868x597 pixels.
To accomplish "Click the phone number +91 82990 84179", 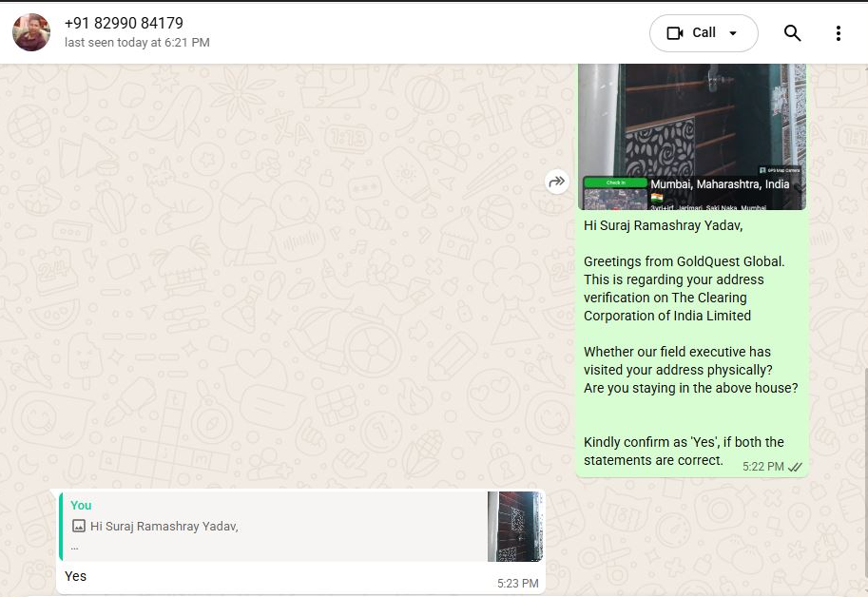I will tap(124, 23).
